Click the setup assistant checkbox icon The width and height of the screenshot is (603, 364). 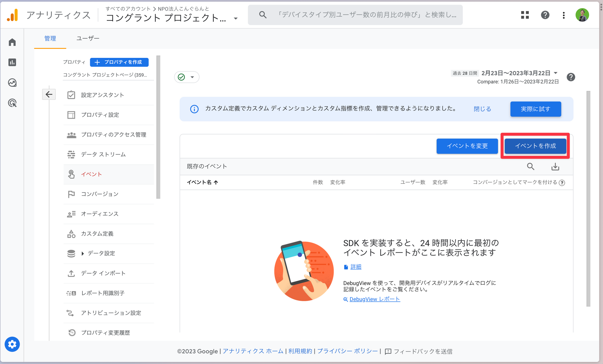(71, 95)
